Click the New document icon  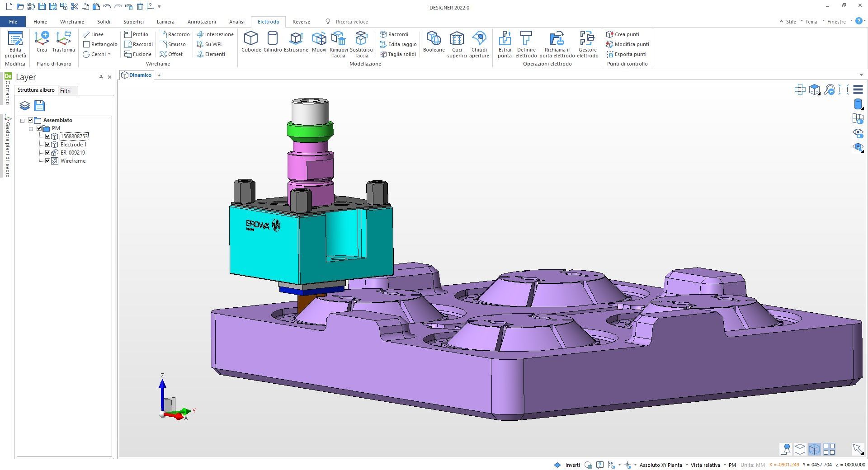(x=9, y=6)
